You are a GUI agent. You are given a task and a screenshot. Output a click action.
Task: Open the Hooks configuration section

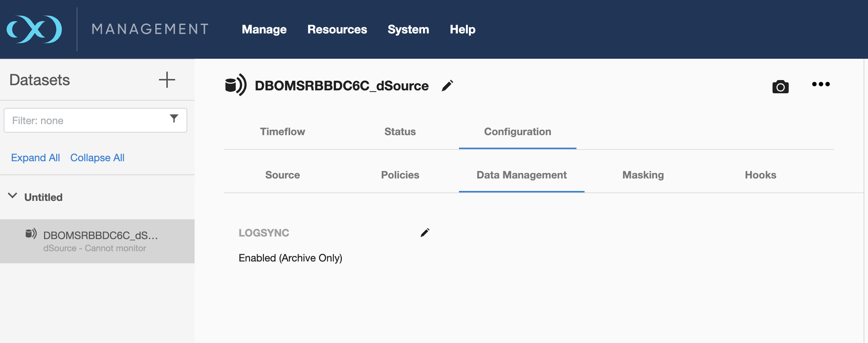point(760,175)
